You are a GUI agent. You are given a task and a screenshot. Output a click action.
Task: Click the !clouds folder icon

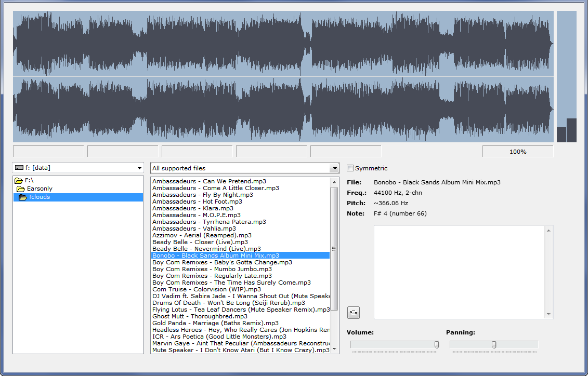[23, 197]
